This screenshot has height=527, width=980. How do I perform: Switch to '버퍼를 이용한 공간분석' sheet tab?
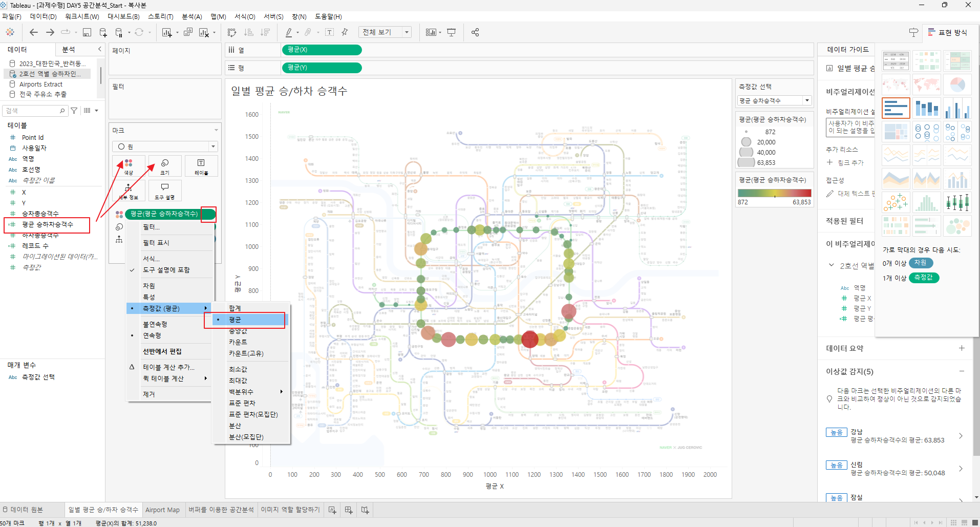coord(221,510)
